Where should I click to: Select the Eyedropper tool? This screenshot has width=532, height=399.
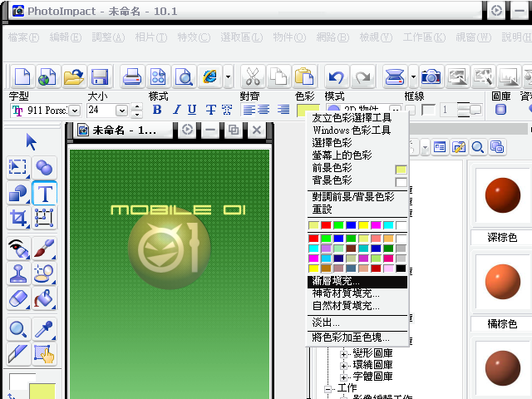point(44,329)
